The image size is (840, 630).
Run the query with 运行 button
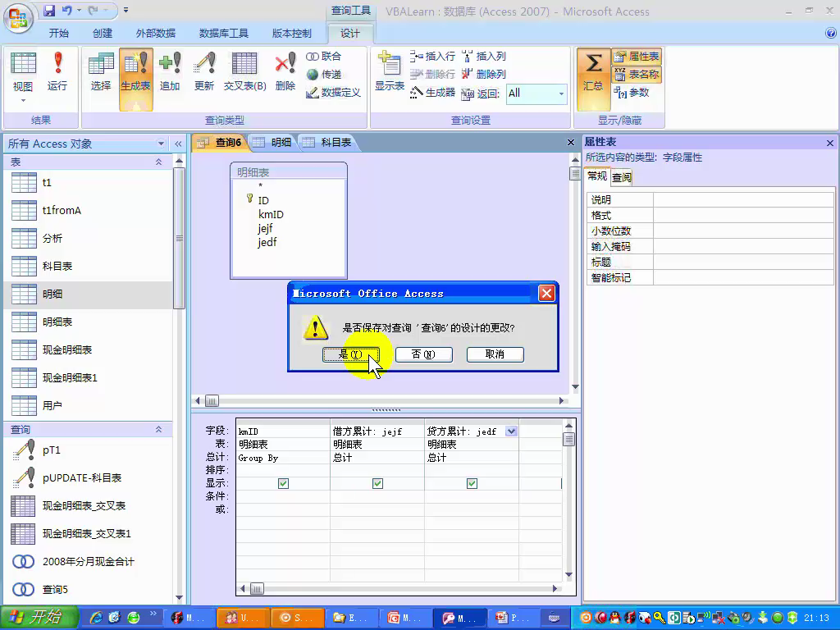pyautogui.click(x=57, y=72)
